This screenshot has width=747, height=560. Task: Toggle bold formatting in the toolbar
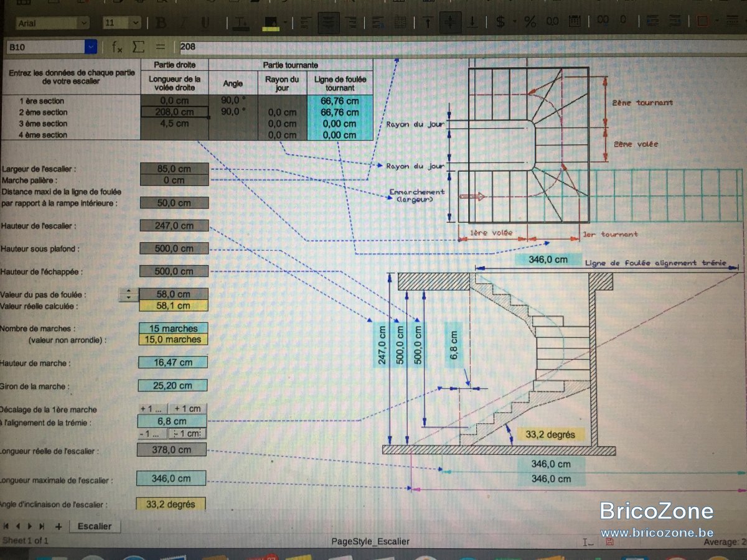pyautogui.click(x=161, y=22)
